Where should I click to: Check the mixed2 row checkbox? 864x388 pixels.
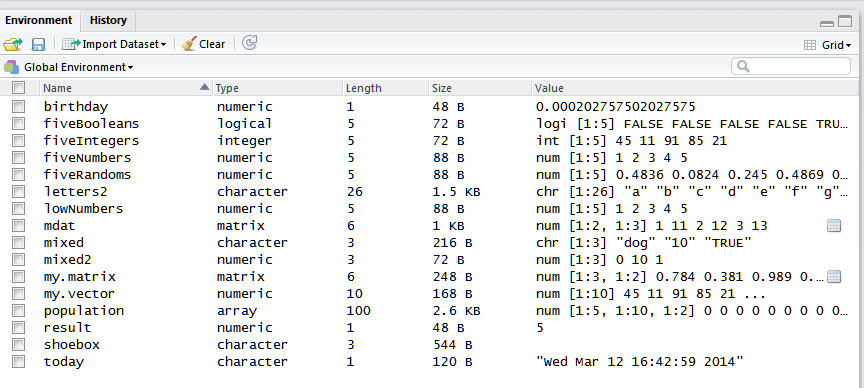(x=19, y=260)
